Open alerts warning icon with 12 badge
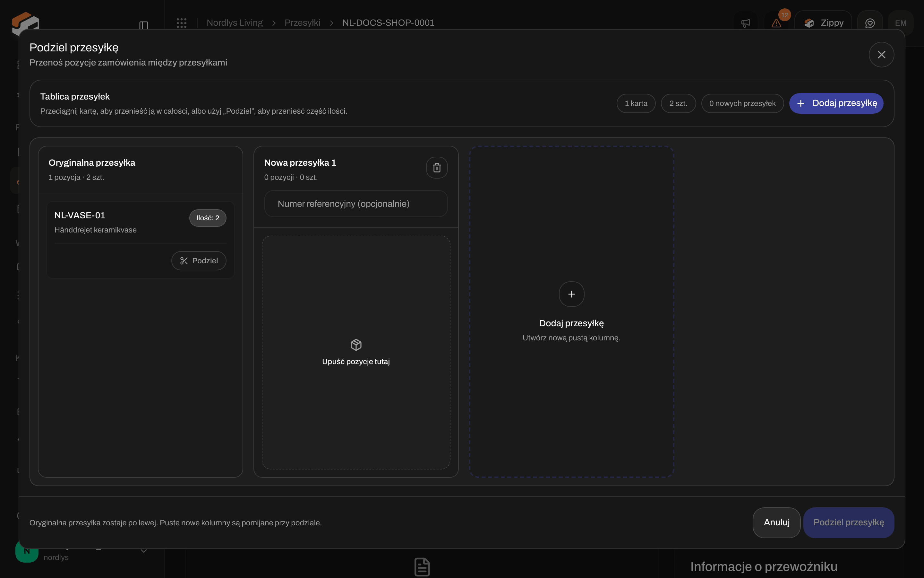Image resolution: width=924 pixels, height=578 pixels. pyautogui.click(x=776, y=23)
